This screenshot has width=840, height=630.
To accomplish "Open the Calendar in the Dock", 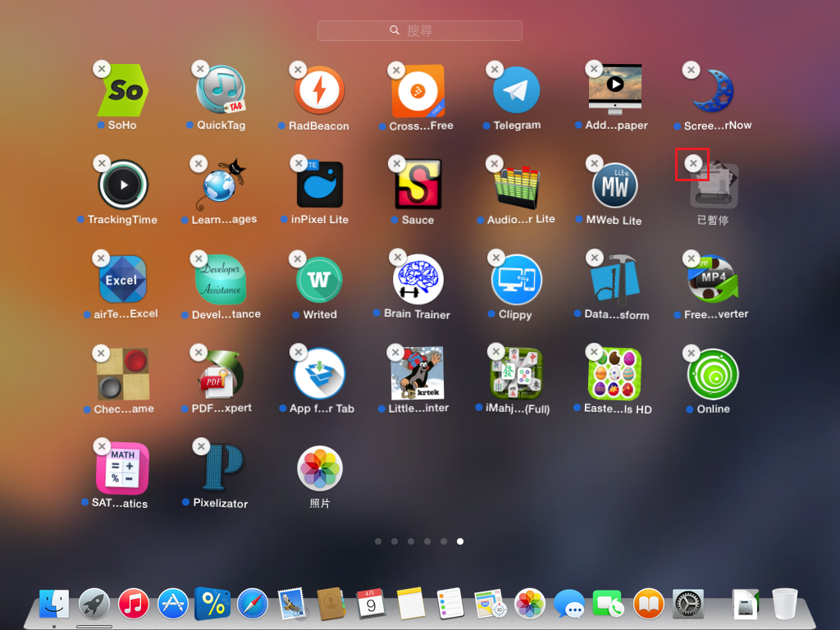I will coord(372,604).
